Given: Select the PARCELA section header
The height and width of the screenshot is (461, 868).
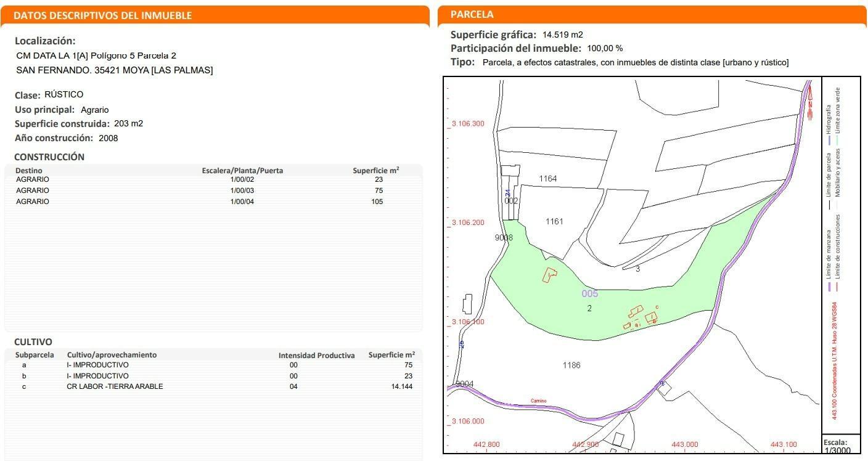Looking at the screenshot, I should coord(472,15).
